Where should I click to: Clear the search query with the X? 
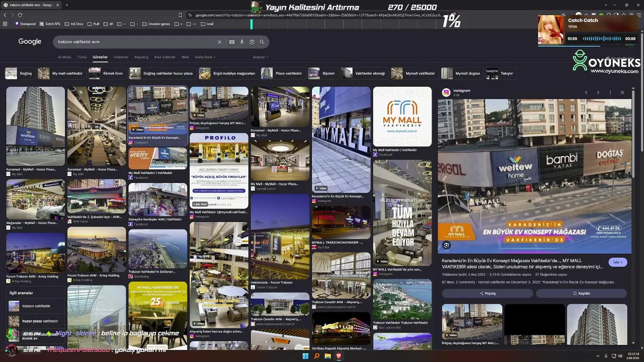219,42
